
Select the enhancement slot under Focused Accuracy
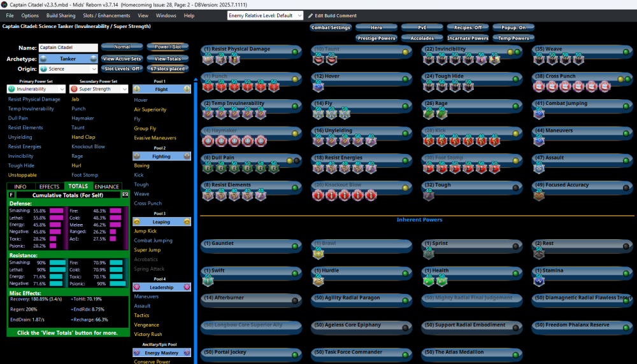[x=540, y=196]
